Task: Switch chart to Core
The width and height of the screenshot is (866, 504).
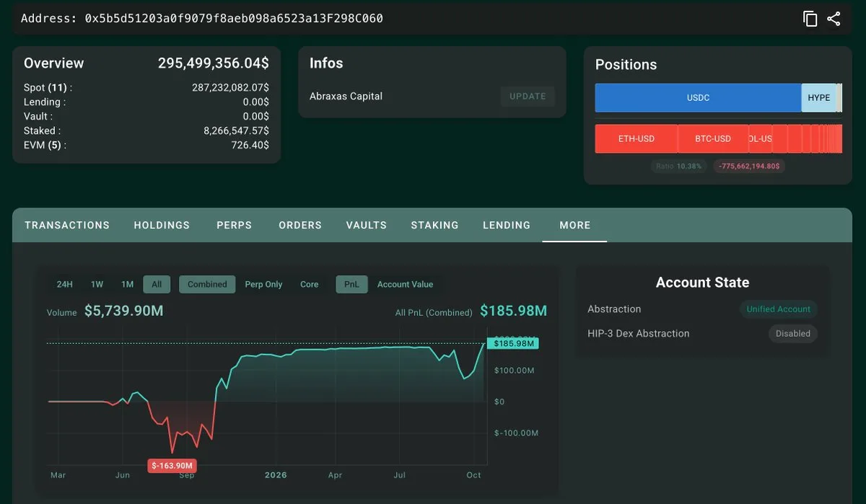Action: tap(309, 284)
